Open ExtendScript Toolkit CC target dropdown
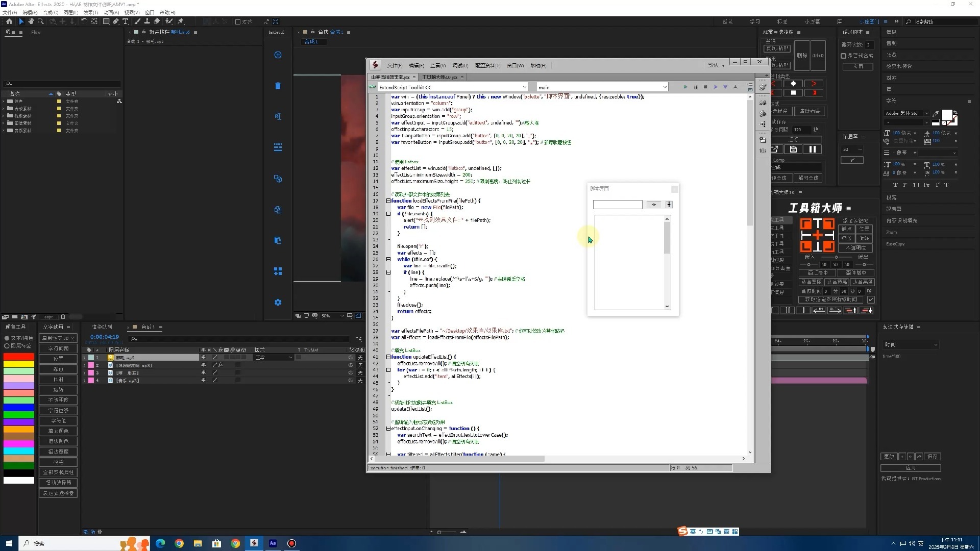The width and height of the screenshot is (980, 551). pos(524,87)
